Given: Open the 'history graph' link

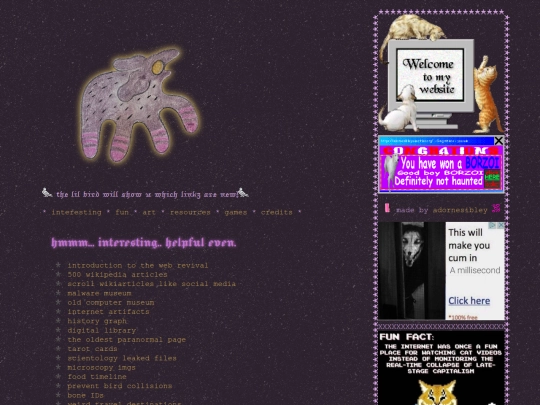Looking at the screenshot, I should tap(97, 321).
